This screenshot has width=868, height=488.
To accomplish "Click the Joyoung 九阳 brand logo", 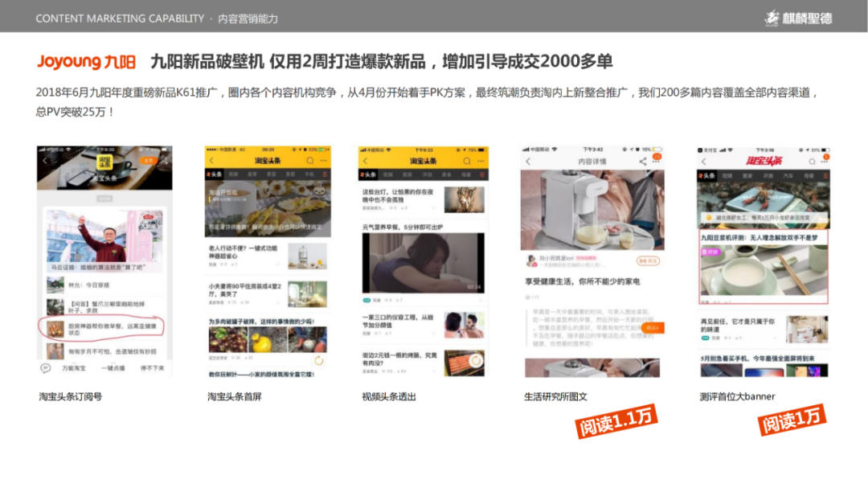I will pyautogui.click(x=86, y=61).
